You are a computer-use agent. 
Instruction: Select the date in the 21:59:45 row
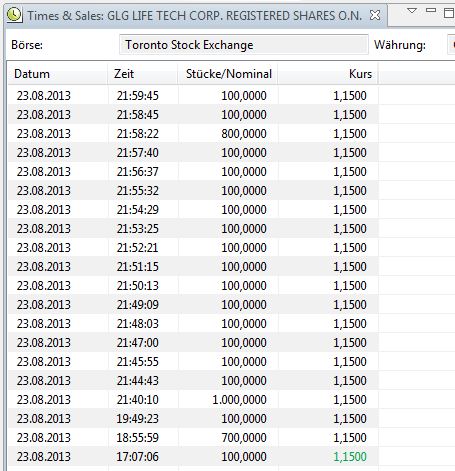pos(44,96)
